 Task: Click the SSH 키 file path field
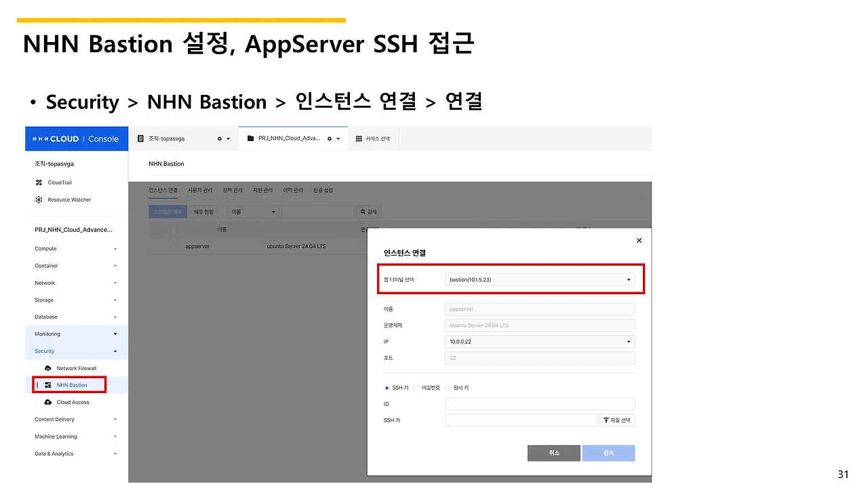click(x=521, y=420)
